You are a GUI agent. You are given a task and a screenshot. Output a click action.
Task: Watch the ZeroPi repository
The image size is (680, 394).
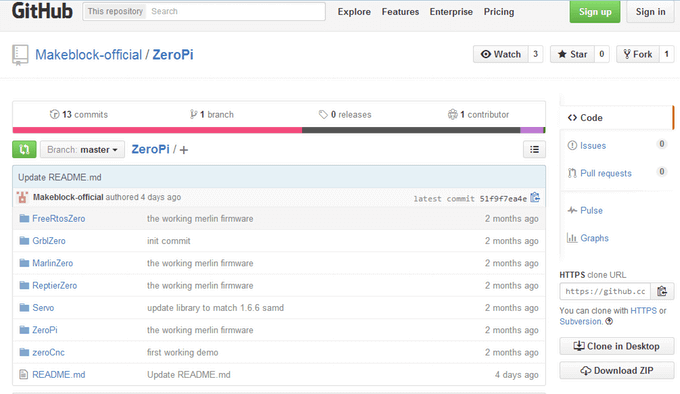point(500,54)
